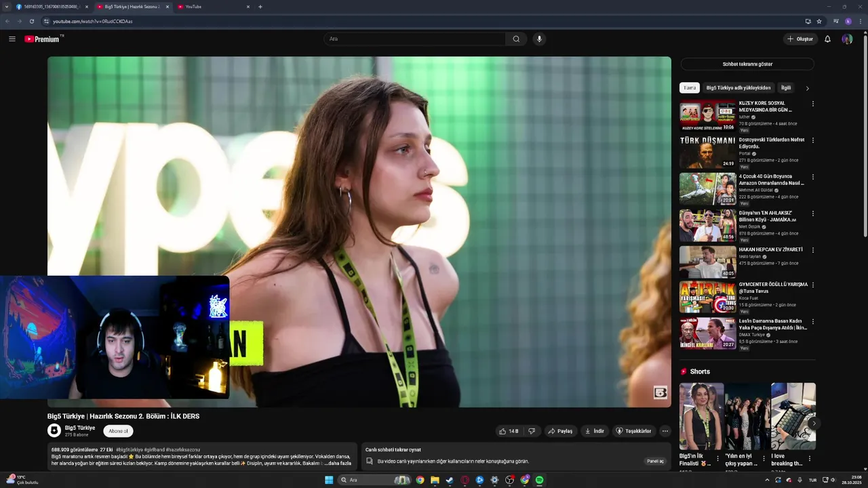Select the 'Tümü' filter chip
868x488 pixels.
click(x=690, y=88)
